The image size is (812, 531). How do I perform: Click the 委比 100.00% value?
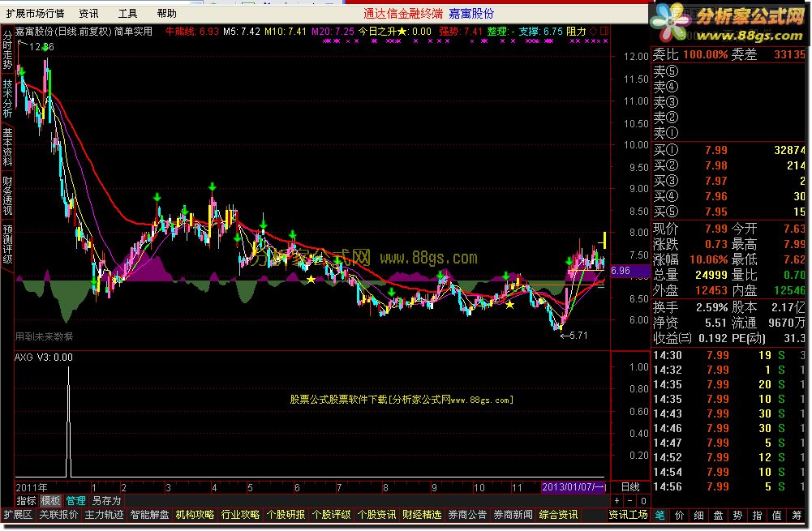tap(705, 54)
